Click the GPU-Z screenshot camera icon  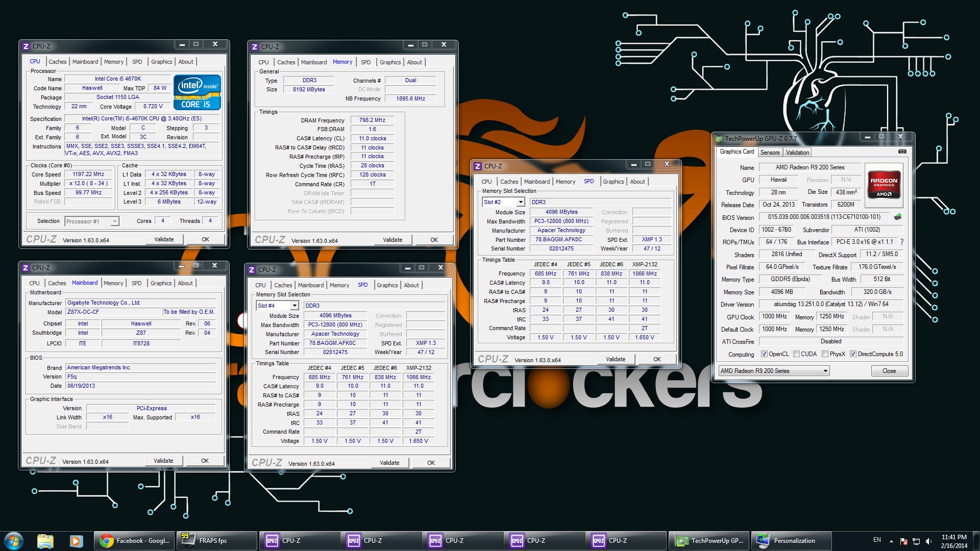[x=902, y=152]
